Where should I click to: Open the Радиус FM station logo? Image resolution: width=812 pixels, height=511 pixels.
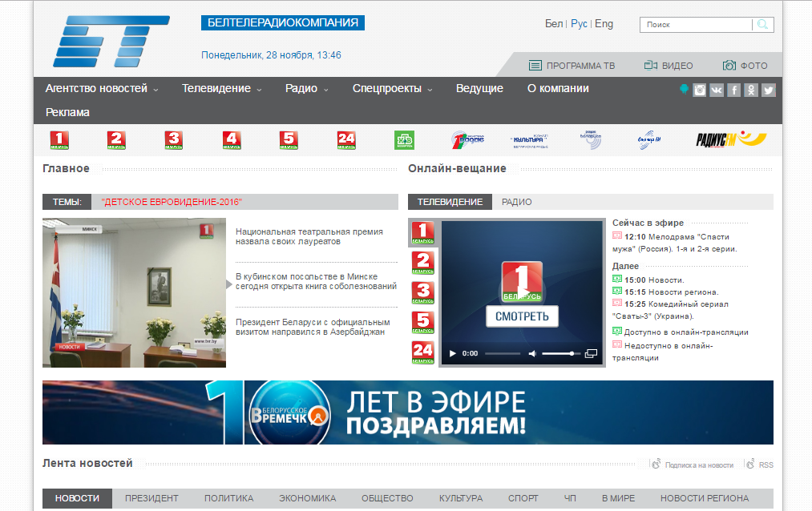pos(731,139)
